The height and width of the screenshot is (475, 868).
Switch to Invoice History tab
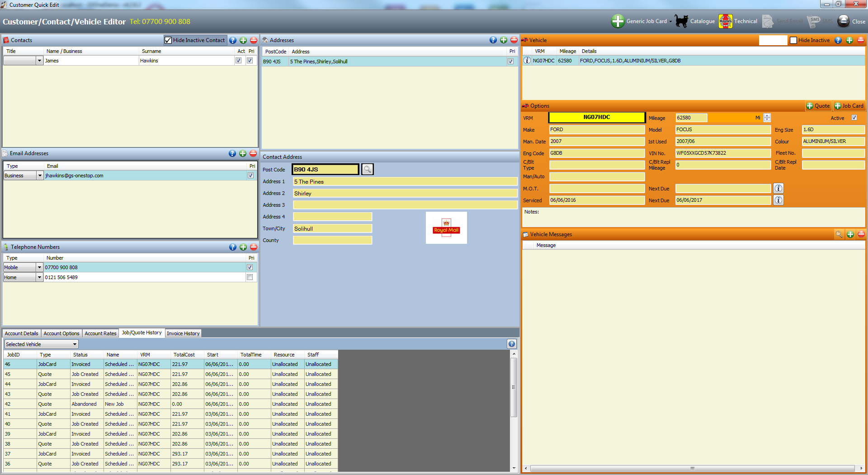183,333
